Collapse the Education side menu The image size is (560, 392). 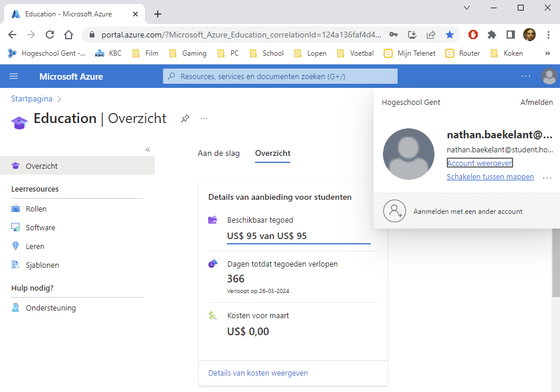(148, 149)
